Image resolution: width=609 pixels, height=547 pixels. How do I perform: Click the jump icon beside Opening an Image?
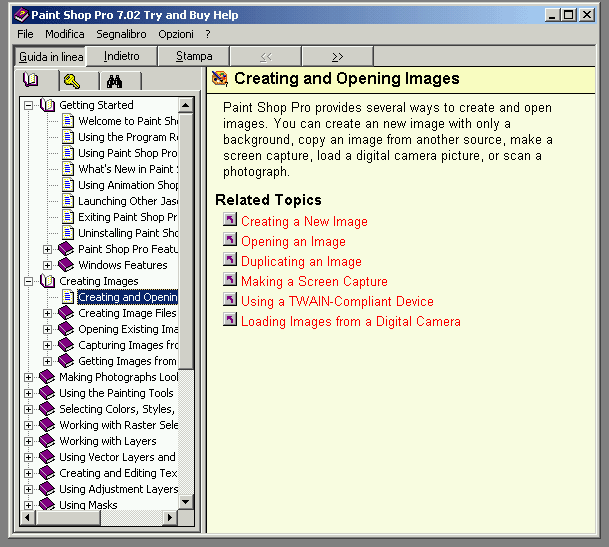pyautogui.click(x=230, y=239)
